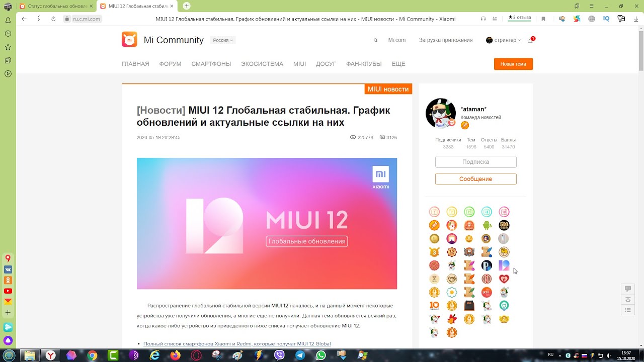Screen dimensions: 644x362
Task: Open the full list of Xiaomi and Redmi phones link
Action: tap(237, 344)
